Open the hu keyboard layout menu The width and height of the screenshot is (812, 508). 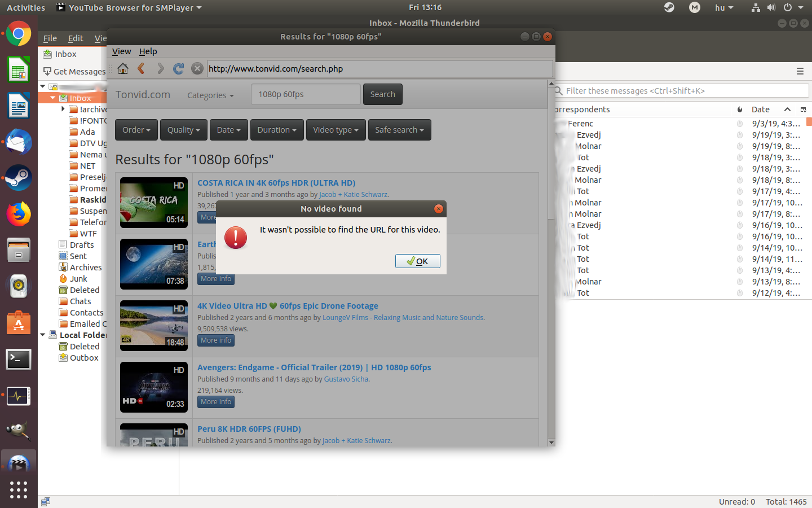click(724, 7)
